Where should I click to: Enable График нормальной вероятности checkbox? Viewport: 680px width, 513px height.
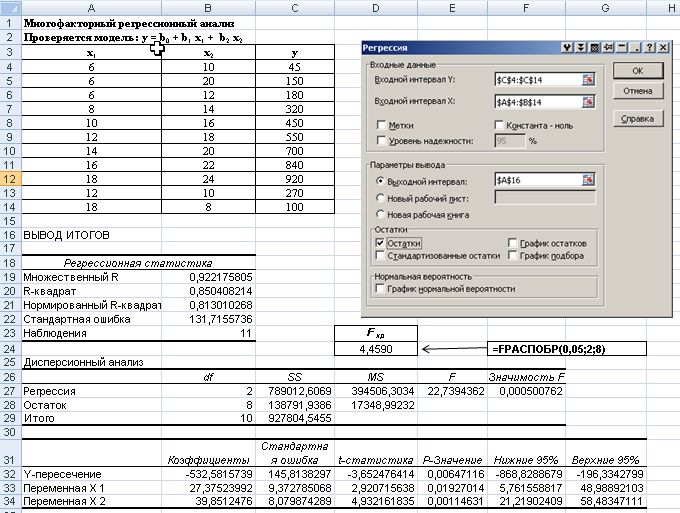[380, 288]
